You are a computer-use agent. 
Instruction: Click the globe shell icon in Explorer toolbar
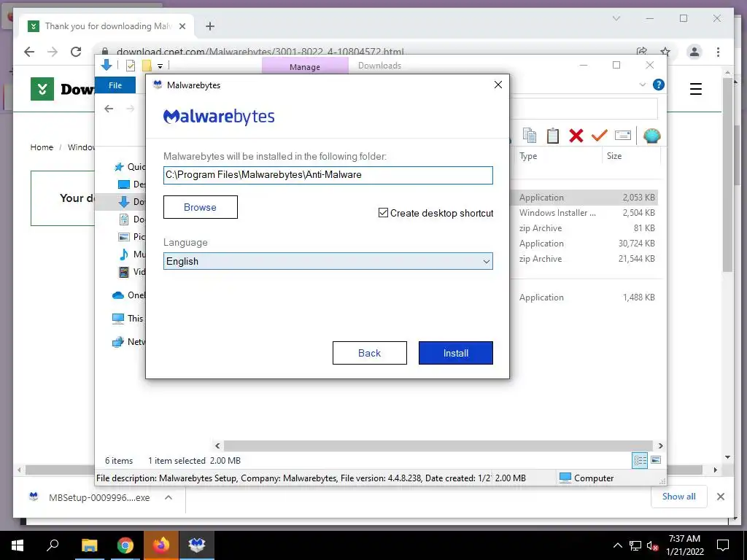pos(651,136)
